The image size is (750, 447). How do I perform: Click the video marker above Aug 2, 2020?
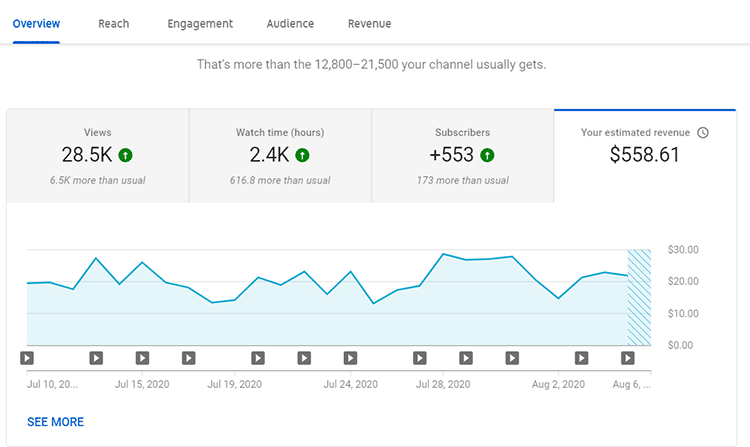(581, 357)
